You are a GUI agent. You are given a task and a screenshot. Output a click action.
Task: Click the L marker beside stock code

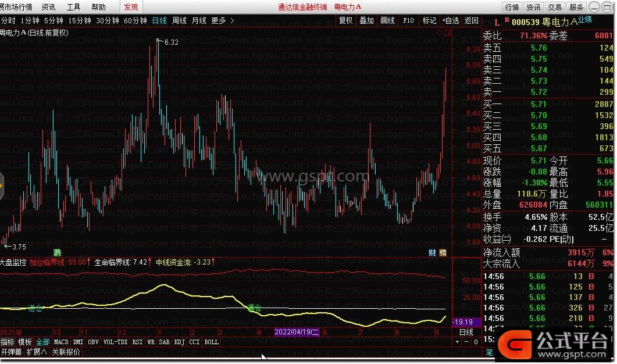[x=497, y=23]
